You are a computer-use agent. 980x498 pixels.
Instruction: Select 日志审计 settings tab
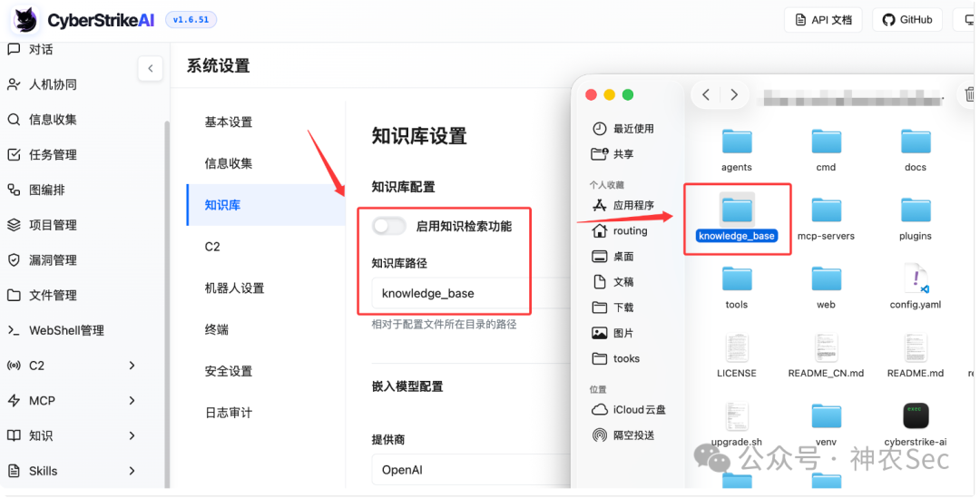pos(229,413)
